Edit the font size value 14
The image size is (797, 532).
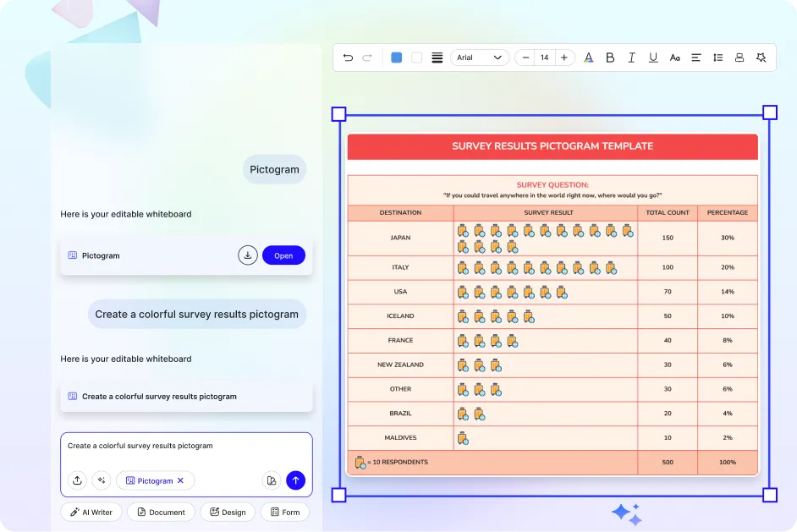544,58
